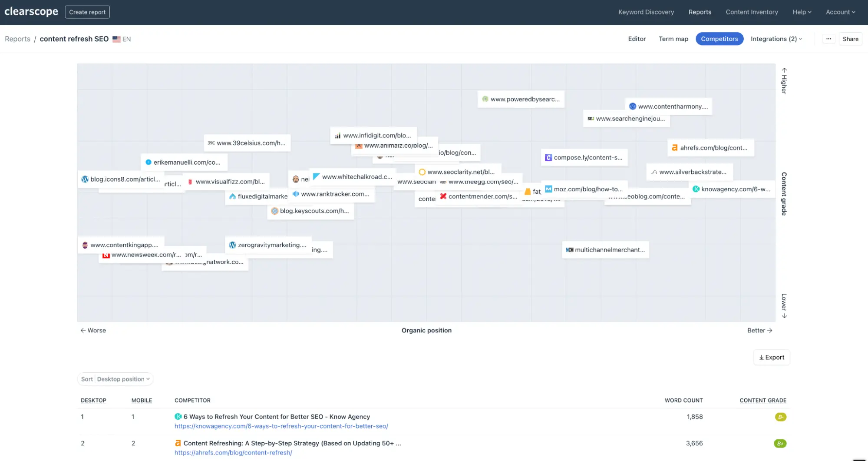868x461 pixels.
Task: Click the ranktracker favicon in the chart
Action: tap(296, 194)
